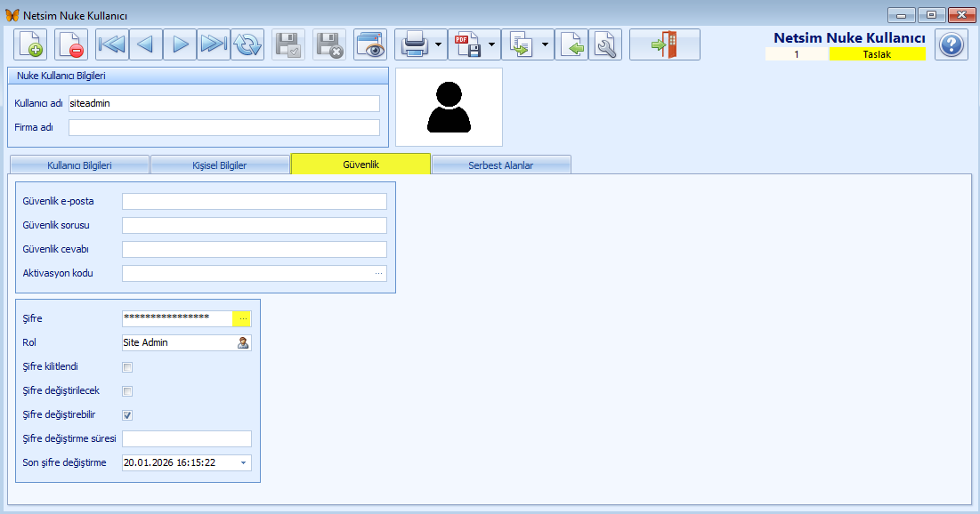Create a new record with the add icon
Image resolution: width=980 pixels, height=514 pixels.
point(30,44)
